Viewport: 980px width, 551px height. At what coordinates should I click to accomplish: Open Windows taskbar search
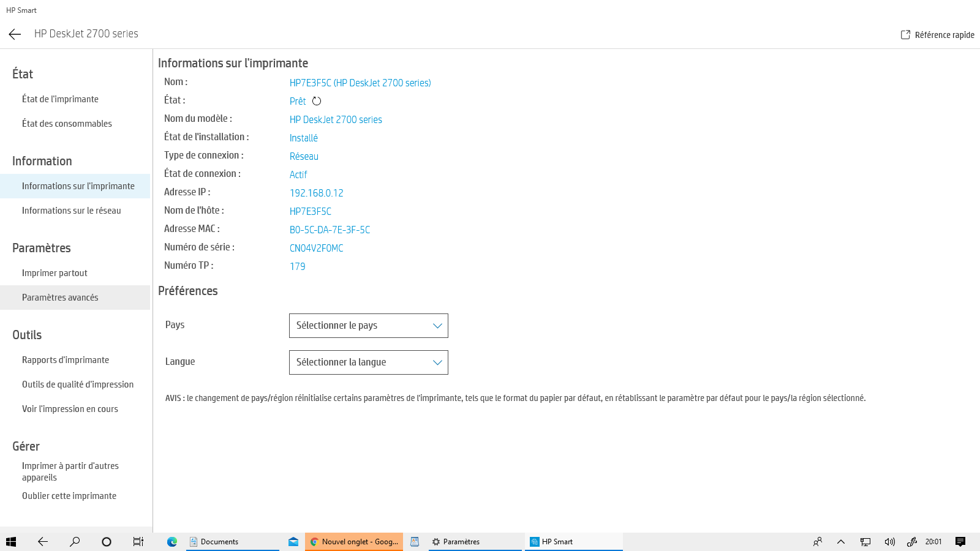pyautogui.click(x=75, y=542)
